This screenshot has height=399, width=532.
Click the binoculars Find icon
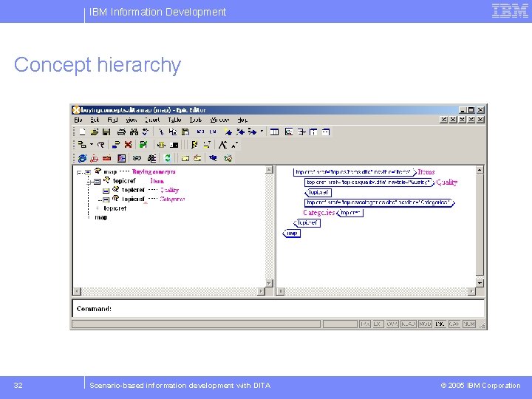click(x=134, y=132)
